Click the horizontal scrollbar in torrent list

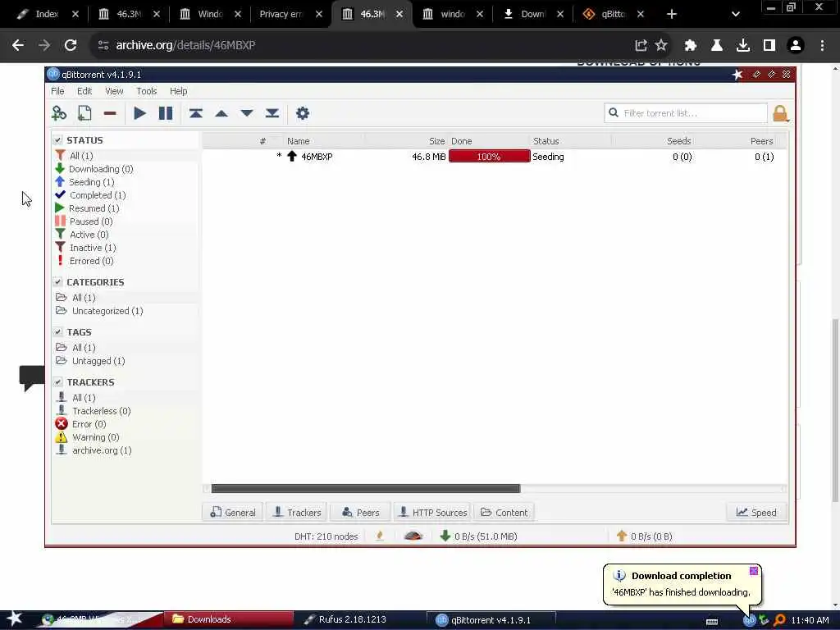pos(365,489)
